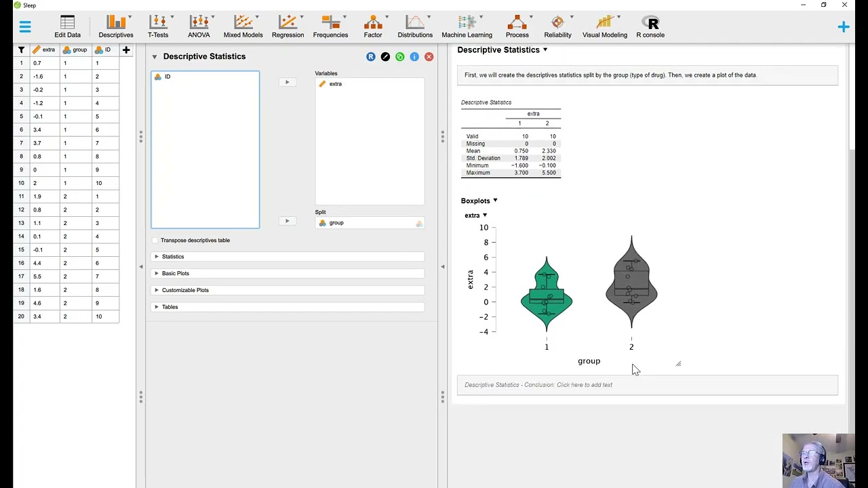Open the Process module menu
This screenshot has width=868, height=488.
[517, 27]
